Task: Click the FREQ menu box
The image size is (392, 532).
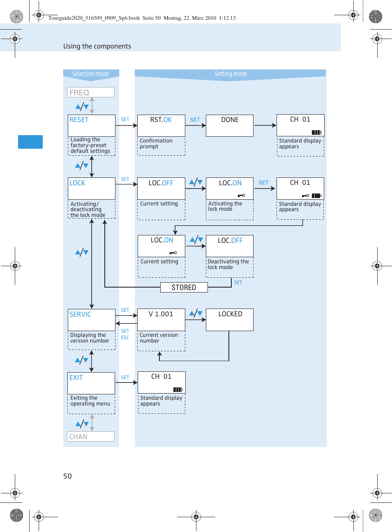Action: [x=91, y=92]
